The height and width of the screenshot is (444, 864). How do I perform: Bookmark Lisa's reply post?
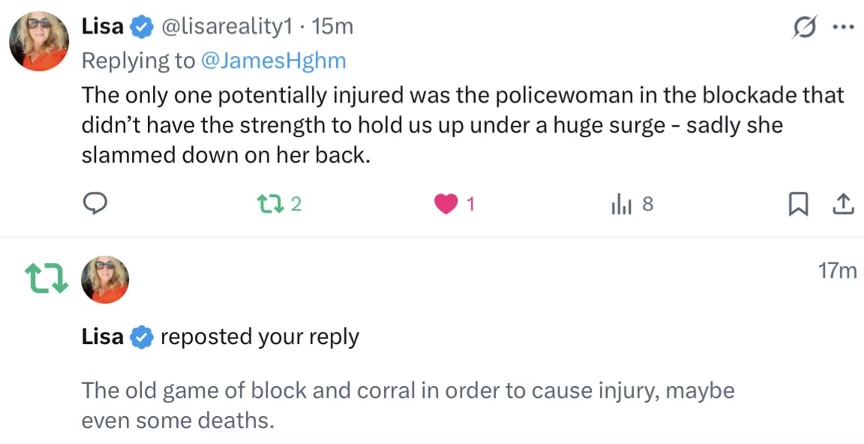coord(798,204)
